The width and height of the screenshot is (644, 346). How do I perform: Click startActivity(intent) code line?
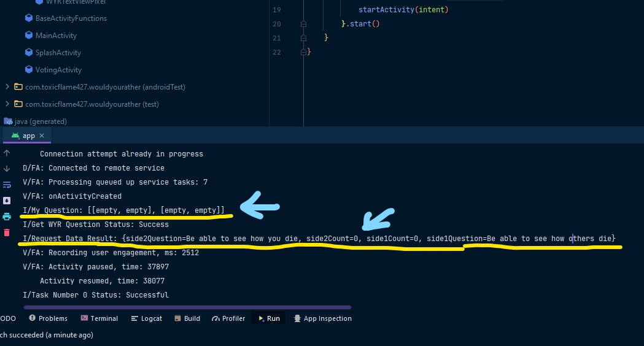coord(403,9)
